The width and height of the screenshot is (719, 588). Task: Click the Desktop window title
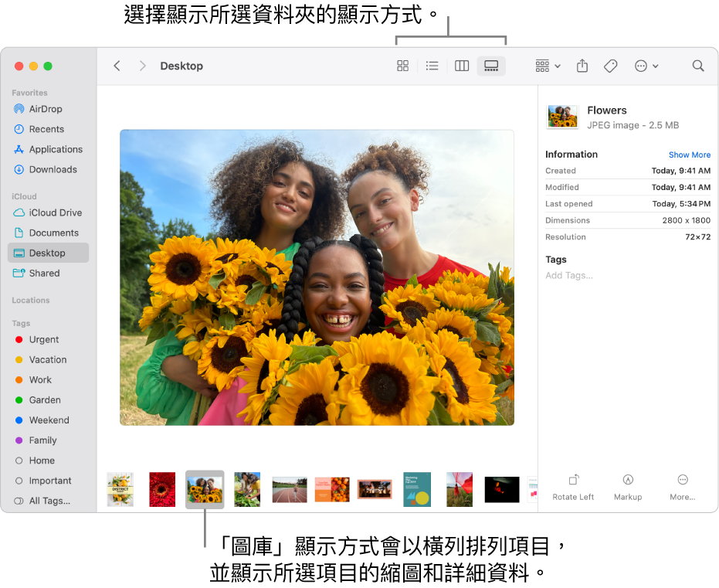click(181, 66)
